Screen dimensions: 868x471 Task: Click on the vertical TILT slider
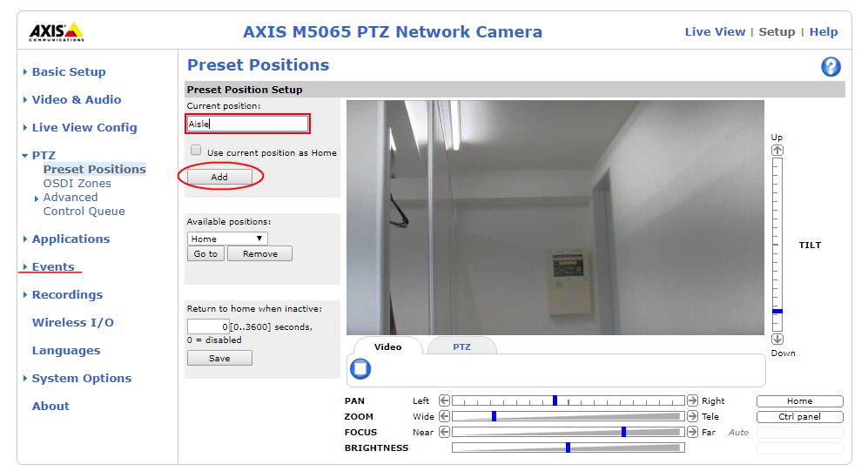coord(777,245)
